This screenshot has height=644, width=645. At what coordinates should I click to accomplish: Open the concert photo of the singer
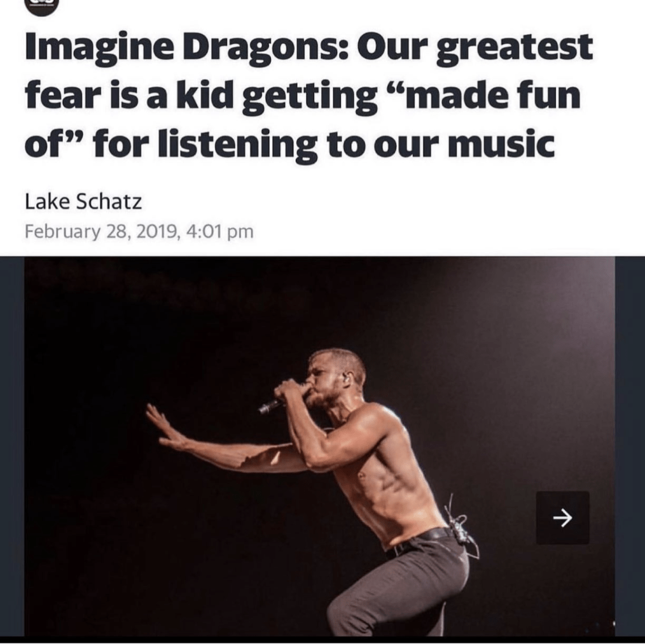click(x=320, y=446)
